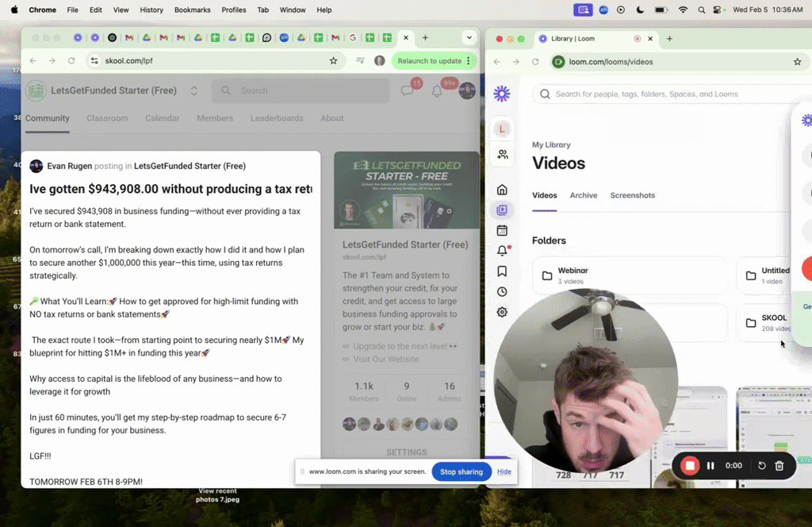Open the Loom Library videos sidebar icon
This screenshot has height=527, width=812.
tap(502, 210)
